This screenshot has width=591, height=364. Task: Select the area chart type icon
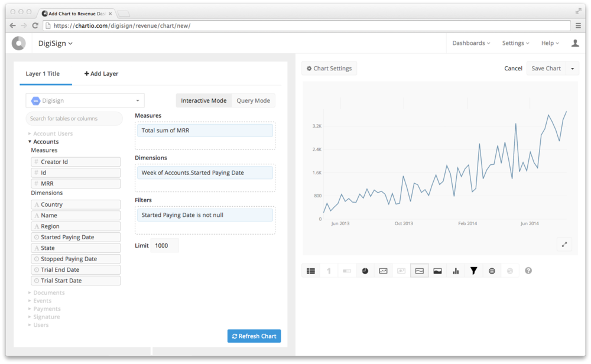tap(437, 271)
